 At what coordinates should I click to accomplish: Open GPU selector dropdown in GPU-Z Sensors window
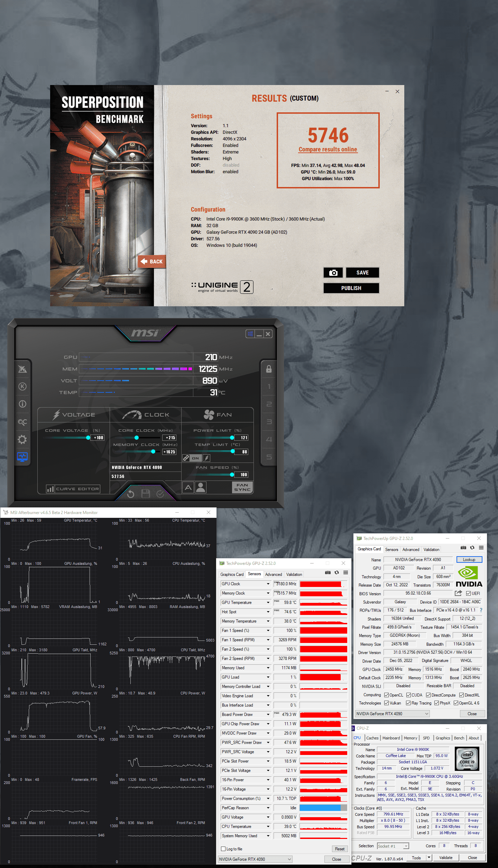click(255, 859)
